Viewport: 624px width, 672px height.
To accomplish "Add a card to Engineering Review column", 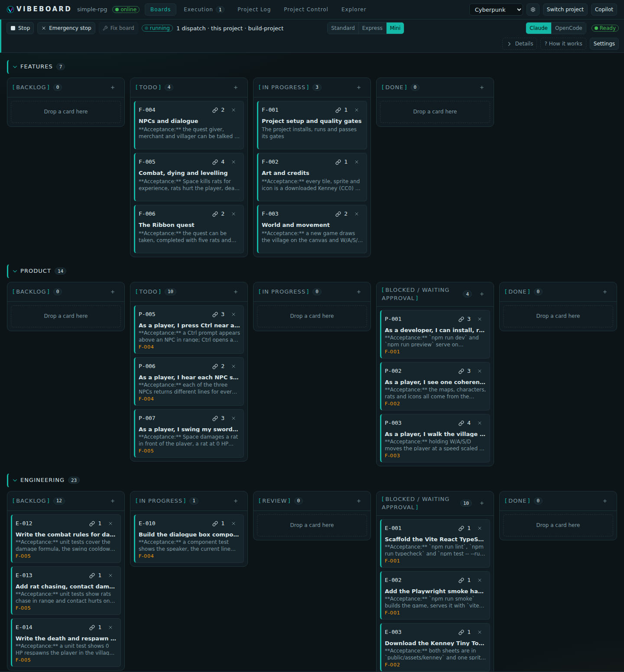I will click(359, 501).
